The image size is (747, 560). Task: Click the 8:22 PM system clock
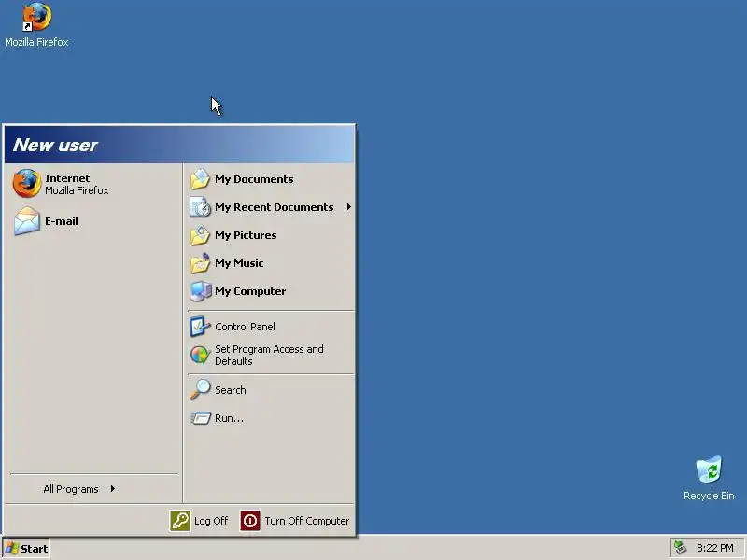[x=715, y=548]
